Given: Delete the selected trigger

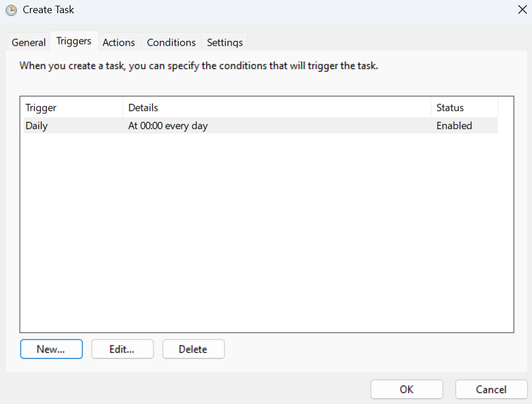Looking at the screenshot, I should (193, 349).
